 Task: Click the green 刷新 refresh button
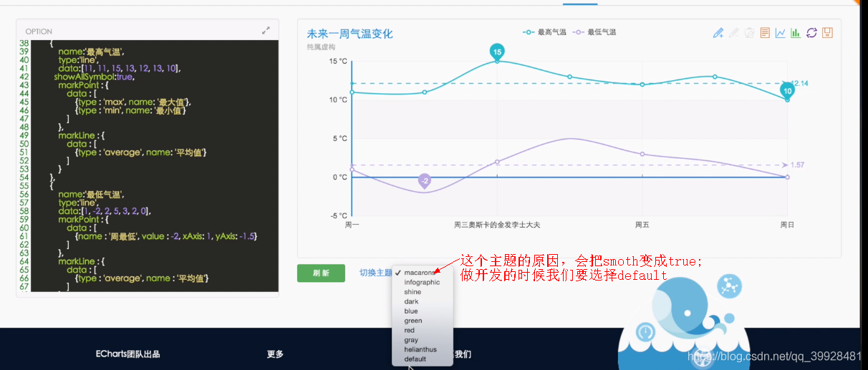pyautogui.click(x=321, y=273)
